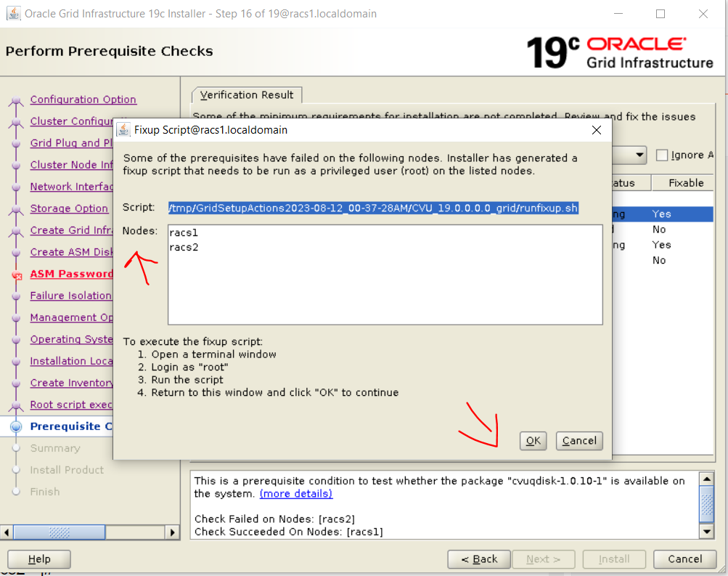Toggle the Ignore All checkbox
The width and height of the screenshot is (728, 576).
pyautogui.click(x=662, y=155)
